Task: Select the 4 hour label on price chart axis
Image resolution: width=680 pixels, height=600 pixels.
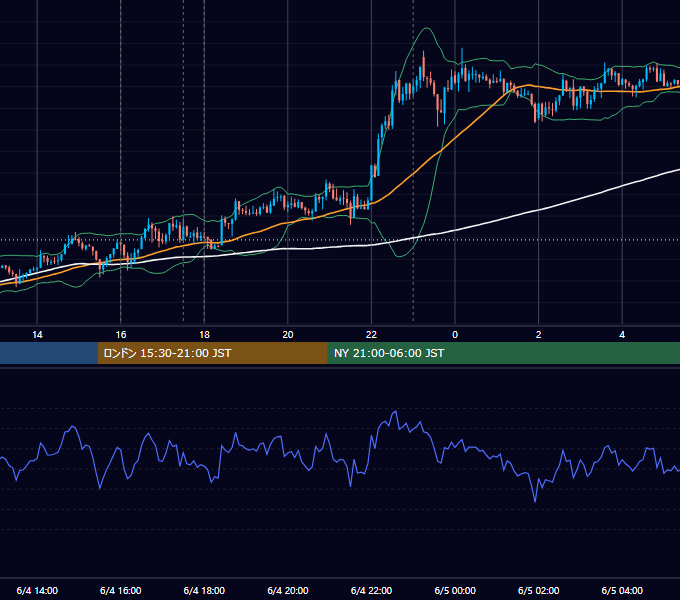Action: tap(622, 335)
